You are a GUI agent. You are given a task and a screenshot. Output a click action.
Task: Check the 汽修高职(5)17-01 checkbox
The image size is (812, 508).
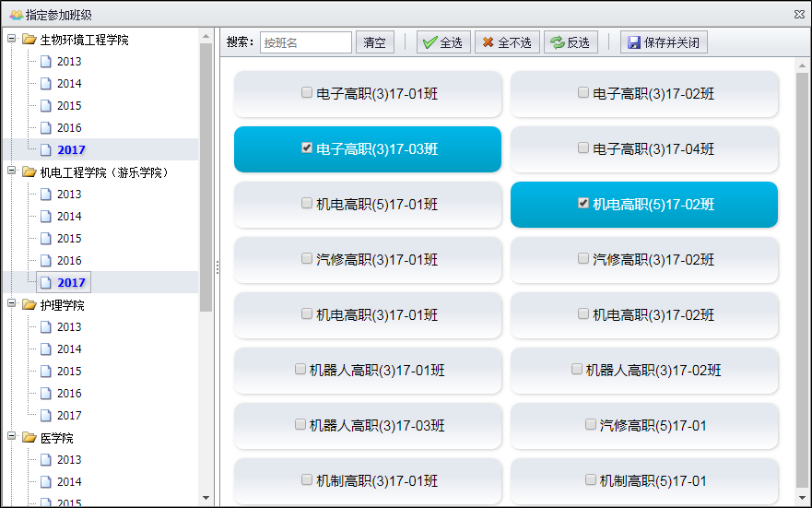coord(591,424)
